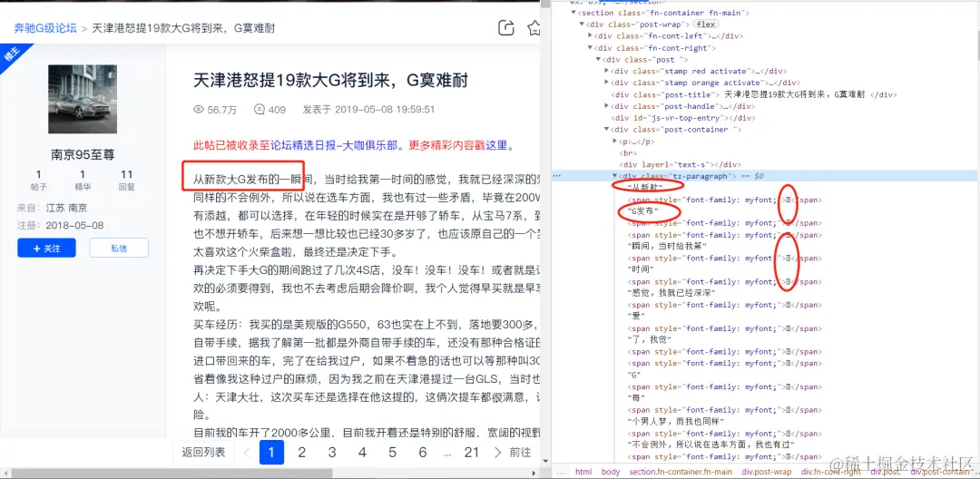Click the favorite star icon in header

(x=534, y=27)
